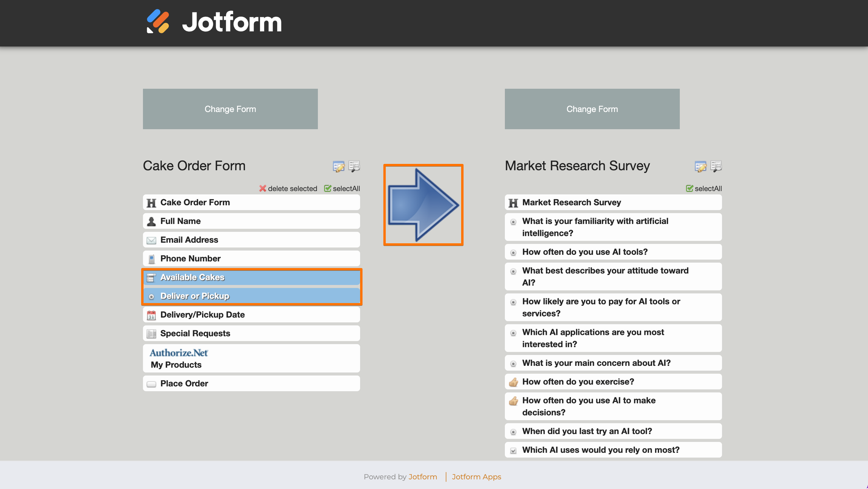Image resolution: width=868 pixels, height=489 pixels.
Task: Select the Delivery/Pickup Date field
Action: point(251,315)
